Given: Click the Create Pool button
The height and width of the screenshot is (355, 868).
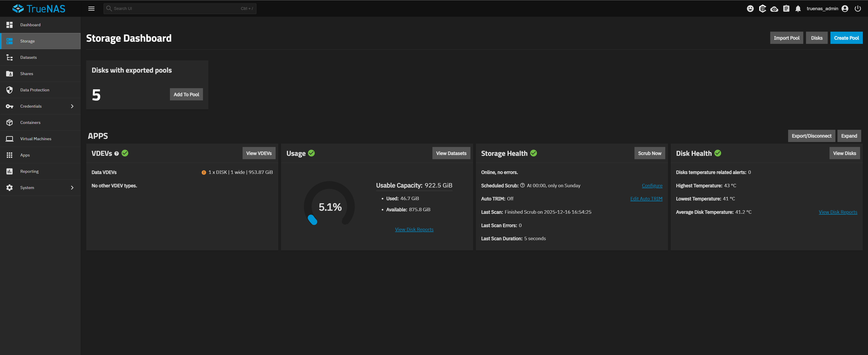Looking at the screenshot, I should click(x=846, y=38).
